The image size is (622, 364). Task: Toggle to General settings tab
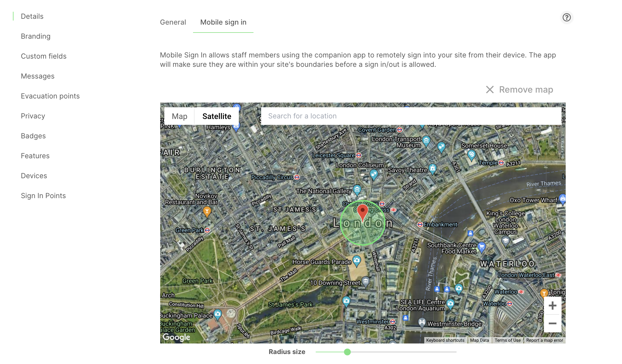(173, 22)
